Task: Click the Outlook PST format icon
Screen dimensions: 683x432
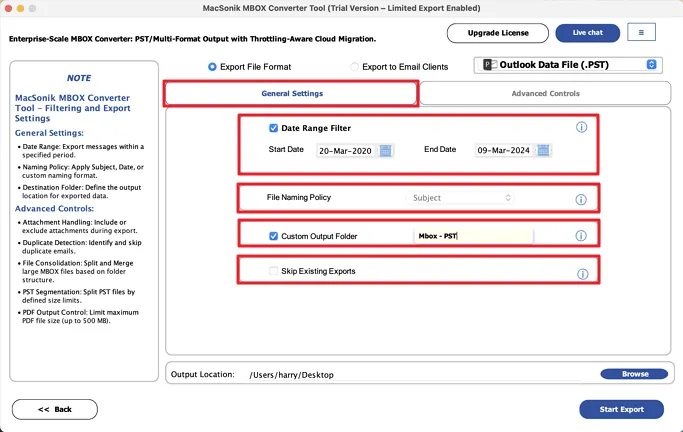Action: coord(490,65)
